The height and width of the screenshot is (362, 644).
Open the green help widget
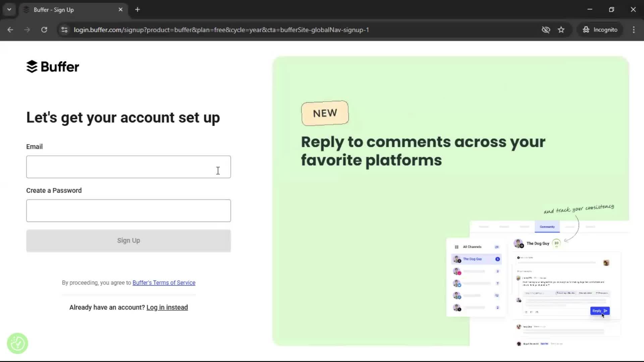pos(17,343)
